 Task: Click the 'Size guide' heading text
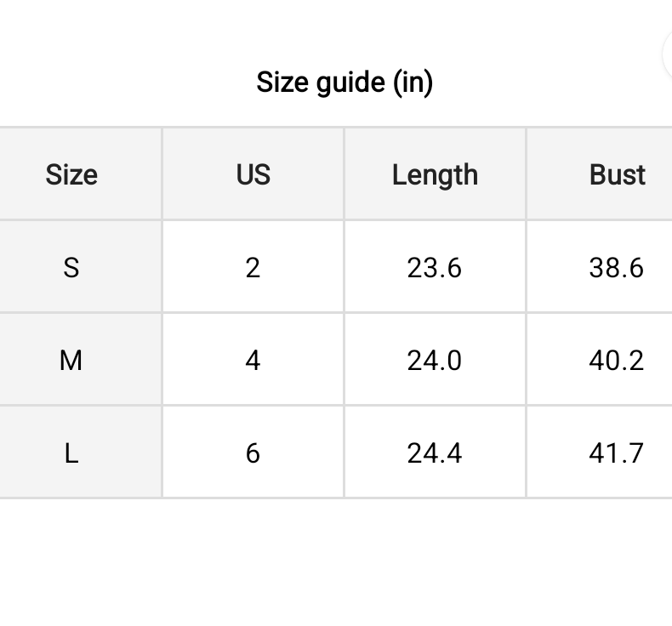tap(320, 83)
